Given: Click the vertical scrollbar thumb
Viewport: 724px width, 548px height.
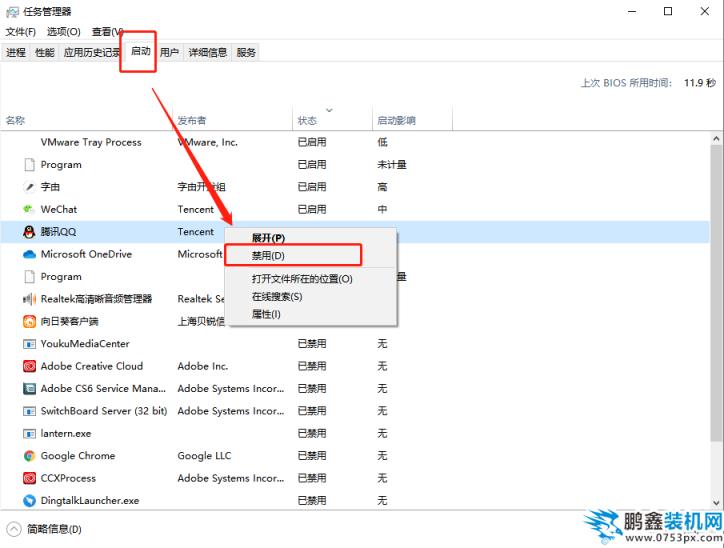Looking at the screenshot, I should [716, 293].
